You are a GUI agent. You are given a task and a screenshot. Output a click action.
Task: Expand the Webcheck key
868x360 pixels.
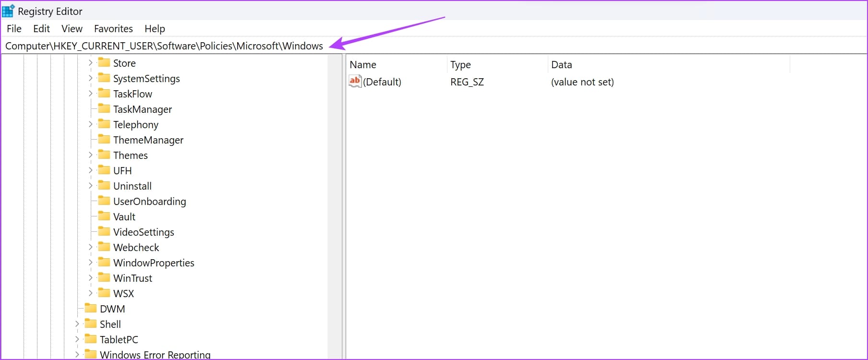[x=90, y=247]
